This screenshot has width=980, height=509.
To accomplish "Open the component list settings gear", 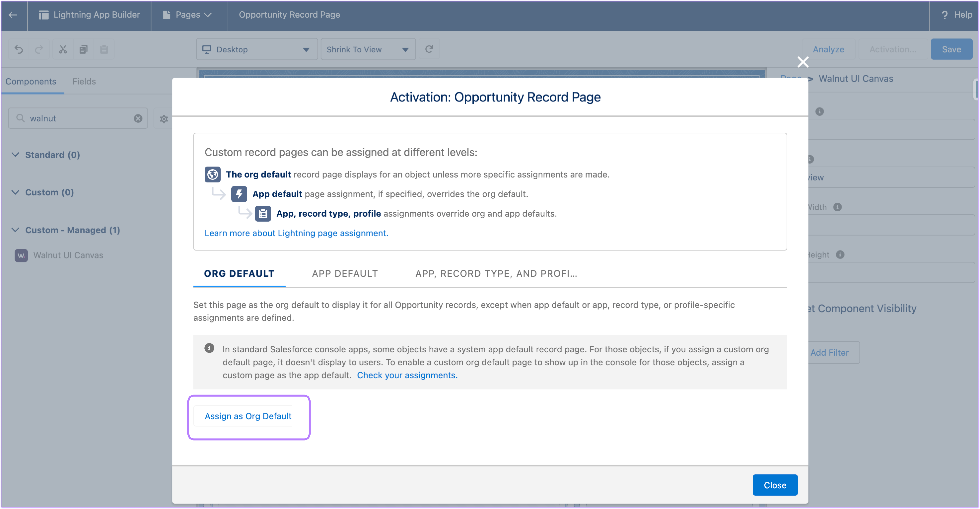I will coord(164,119).
